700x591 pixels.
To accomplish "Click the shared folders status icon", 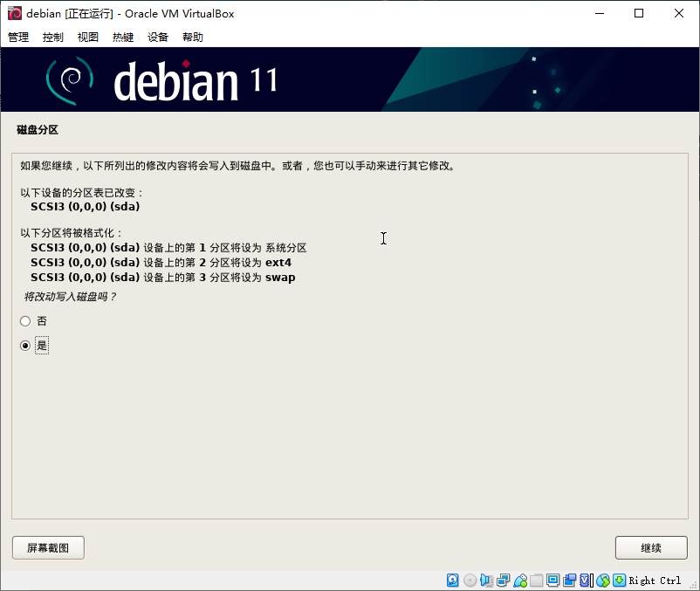I will pos(536,580).
